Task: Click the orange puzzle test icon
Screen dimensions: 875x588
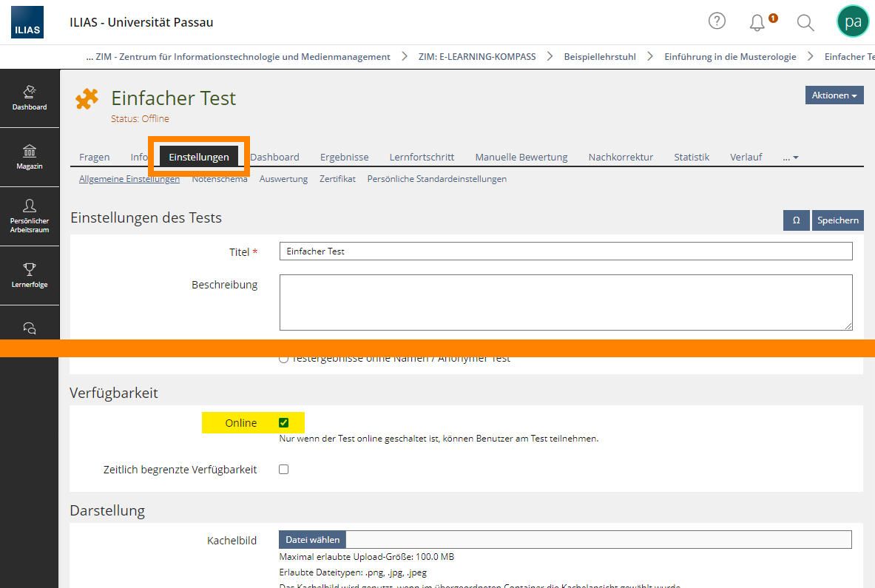Action: pyautogui.click(x=87, y=99)
